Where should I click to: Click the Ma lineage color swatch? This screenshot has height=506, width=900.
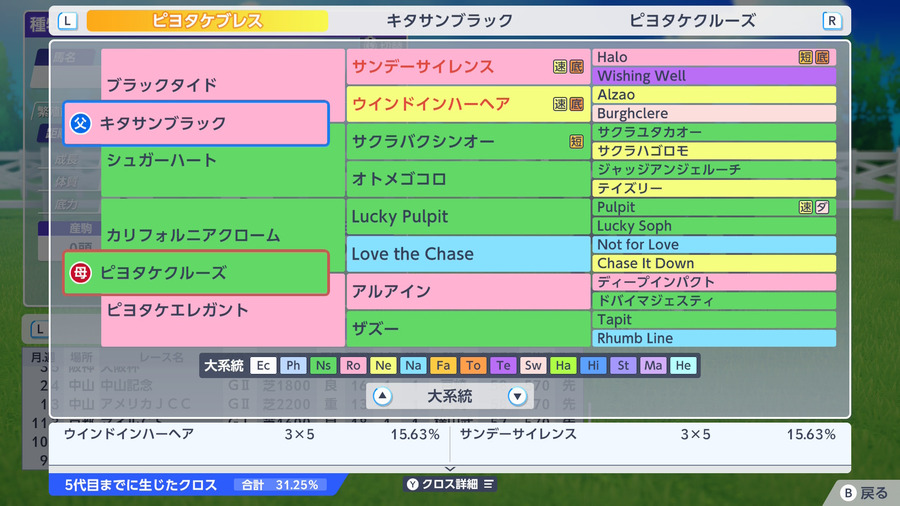click(x=653, y=365)
